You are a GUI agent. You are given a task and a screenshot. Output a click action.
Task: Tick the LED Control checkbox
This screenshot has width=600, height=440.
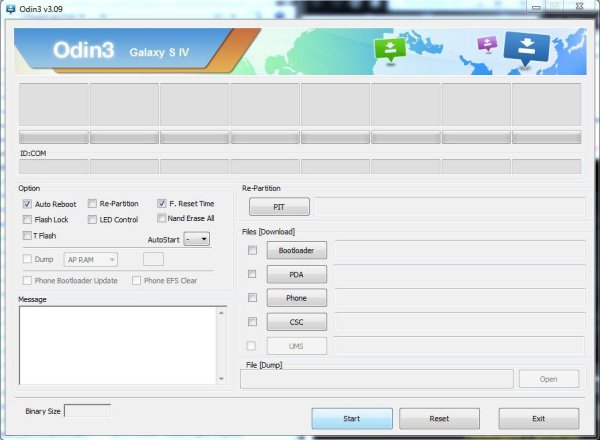click(92, 220)
